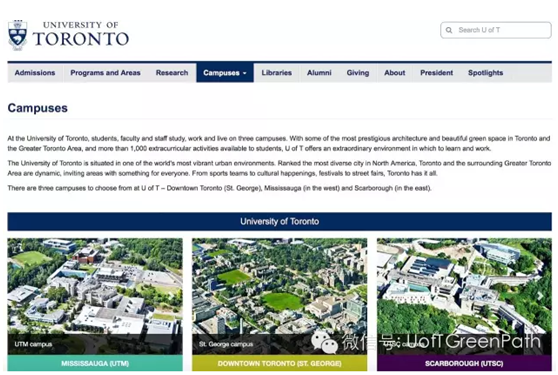Focus the Search U of T field

496,30
